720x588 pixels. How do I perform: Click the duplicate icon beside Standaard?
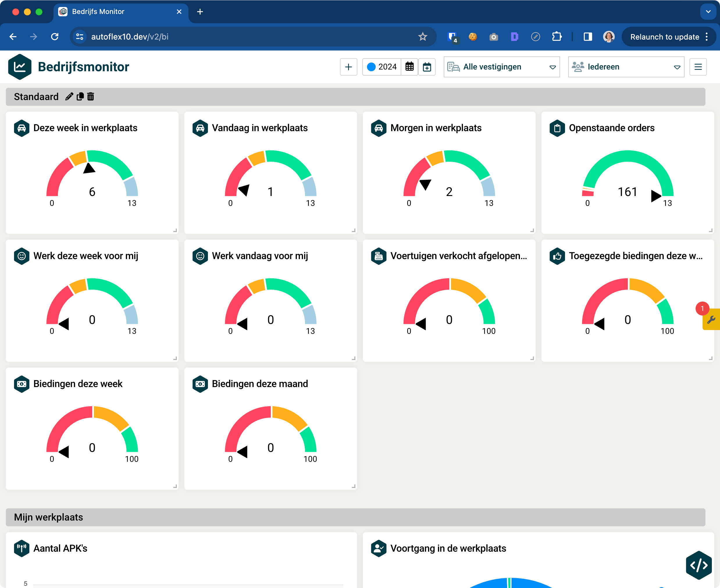pyautogui.click(x=80, y=97)
